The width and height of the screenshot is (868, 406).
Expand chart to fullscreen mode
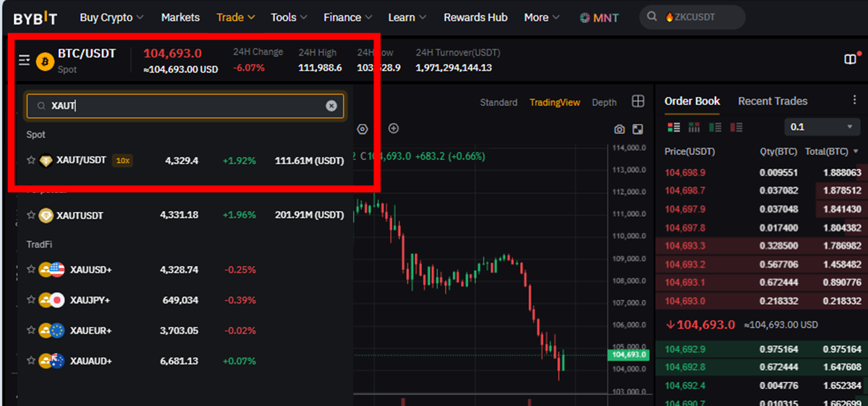(637, 128)
